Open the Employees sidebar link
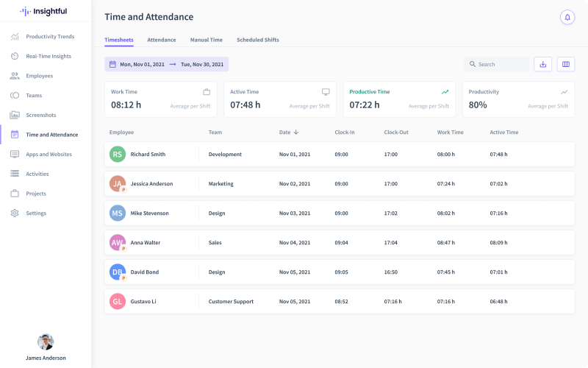 pyautogui.click(x=39, y=76)
